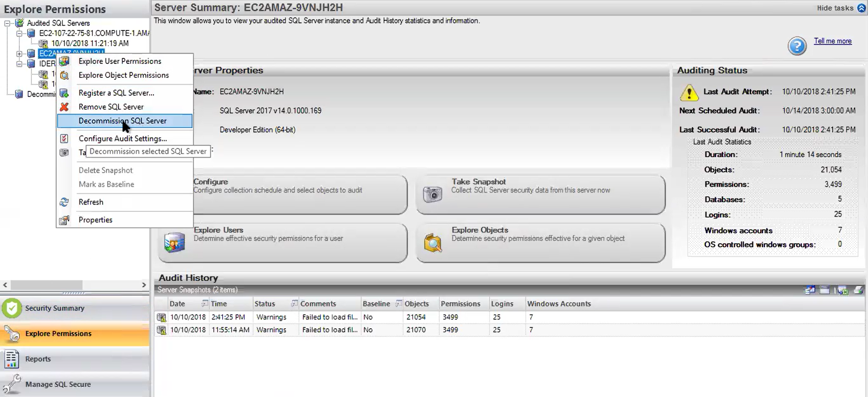Open Reports via its document icon
Screen dimensions: 868x397
[x=12, y=359]
